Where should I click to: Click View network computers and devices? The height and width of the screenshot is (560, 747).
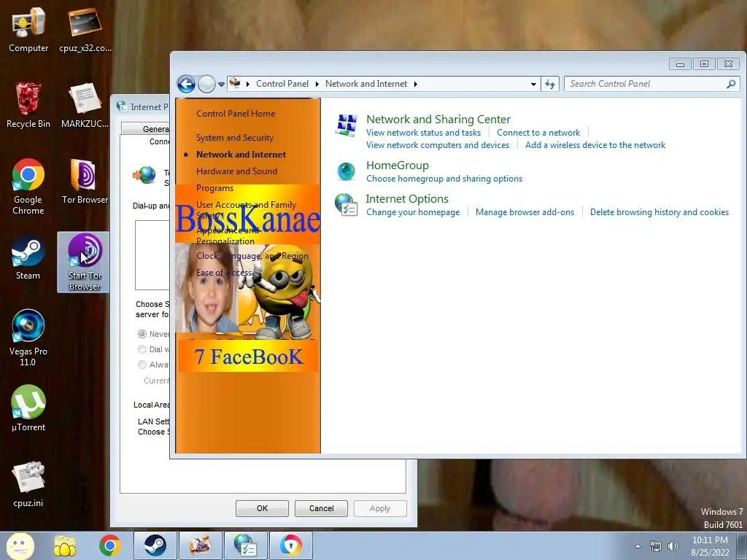pyautogui.click(x=438, y=145)
